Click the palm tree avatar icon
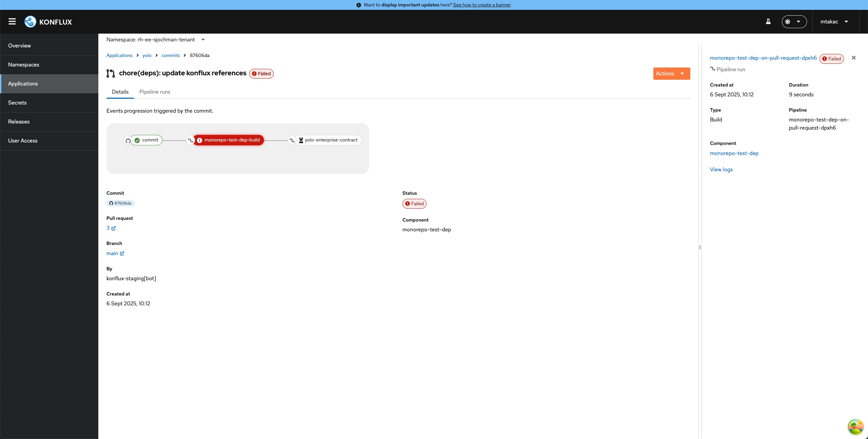This screenshot has height=439, width=868. (x=855, y=426)
